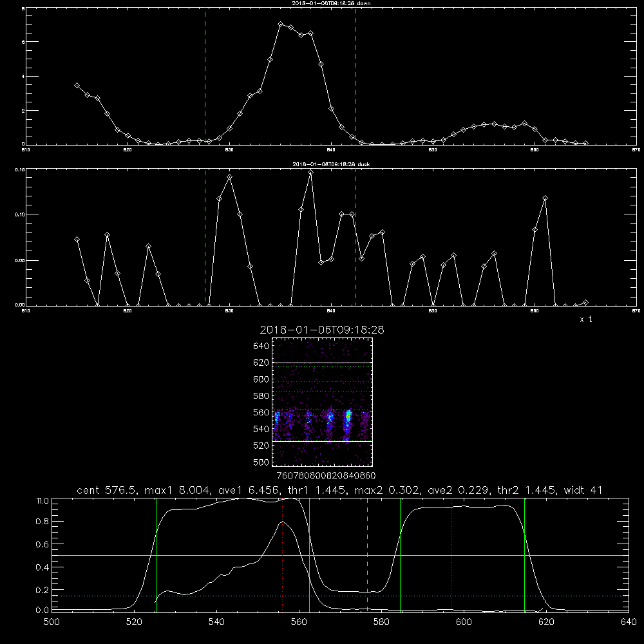Click the 560 label on bottom plot x-axis
Screen dimensions: 644x644
pos(299,621)
